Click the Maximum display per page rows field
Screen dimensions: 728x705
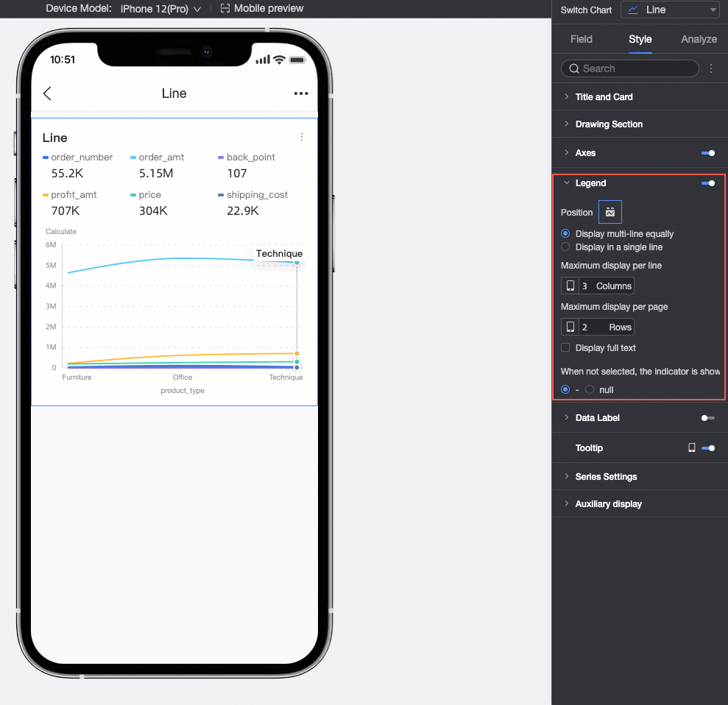[x=598, y=327]
